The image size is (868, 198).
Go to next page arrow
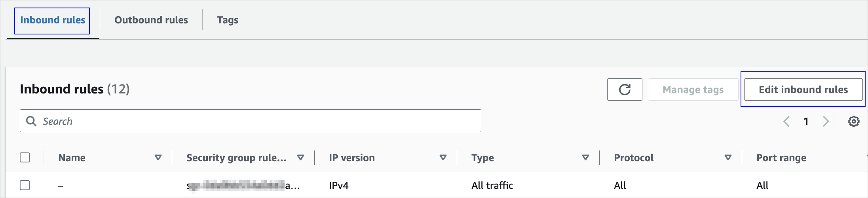(826, 121)
